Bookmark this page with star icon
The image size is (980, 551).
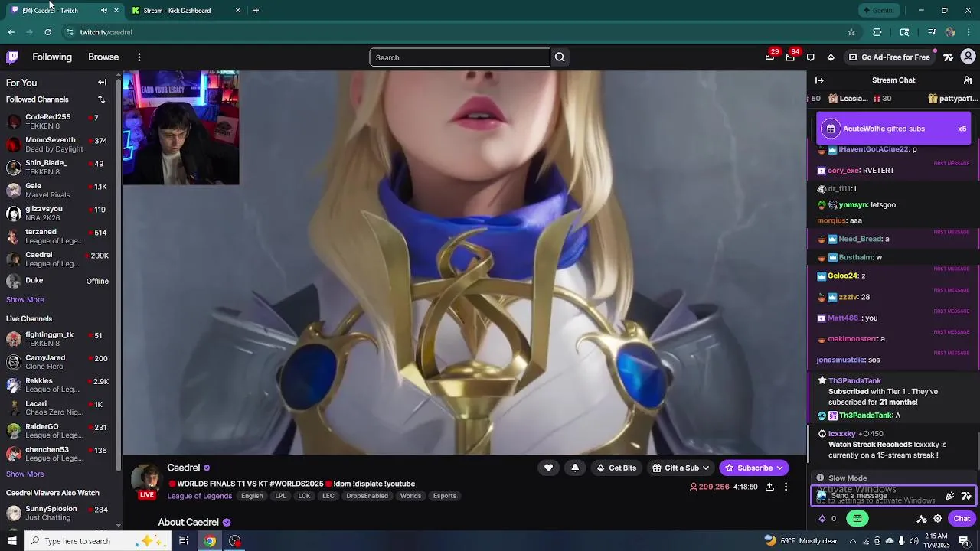[851, 32]
